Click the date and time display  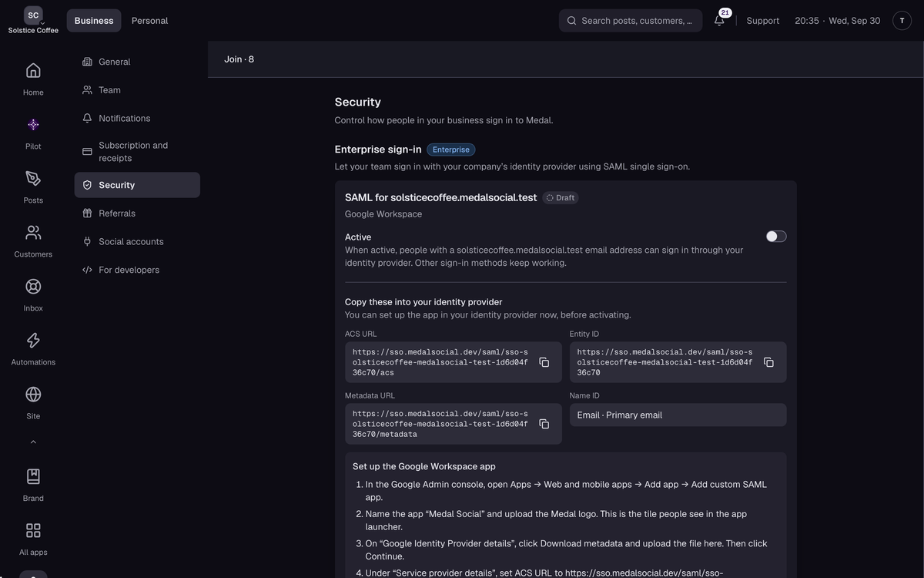click(x=838, y=21)
